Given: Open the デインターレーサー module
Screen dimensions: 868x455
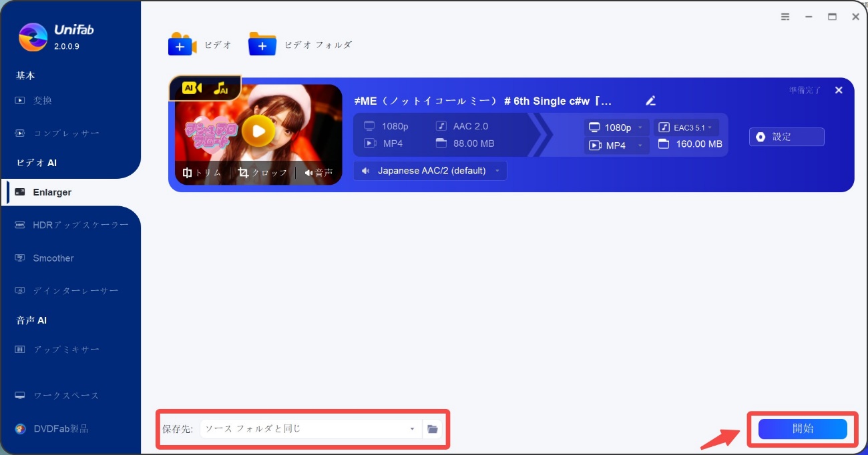Looking at the screenshot, I should tap(66, 291).
